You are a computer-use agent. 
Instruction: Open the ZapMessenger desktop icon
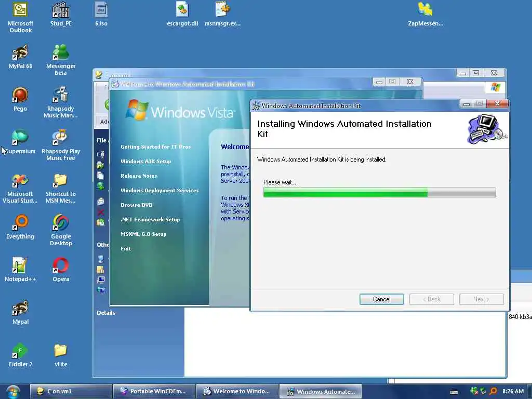click(425, 14)
